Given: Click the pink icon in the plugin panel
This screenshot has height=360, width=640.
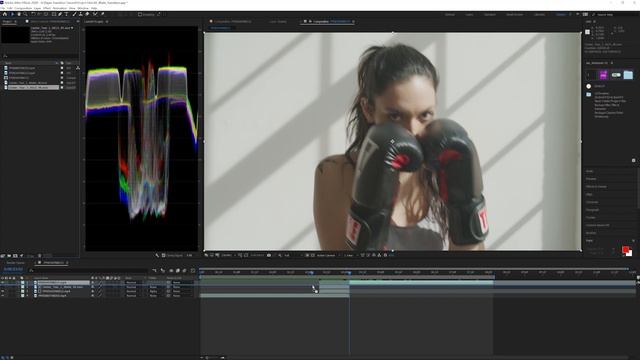Looking at the screenshot, I should pos(603,75).
